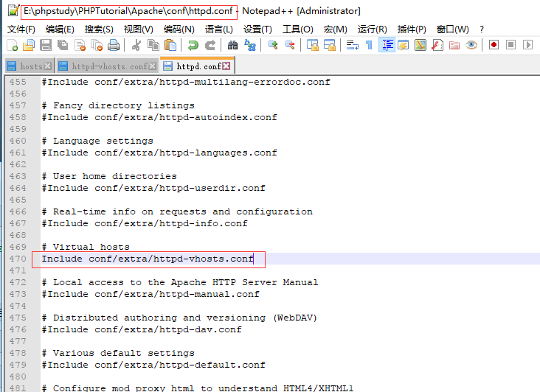Click the Print toolbar icon
The image size is (540, 392).
114,45
